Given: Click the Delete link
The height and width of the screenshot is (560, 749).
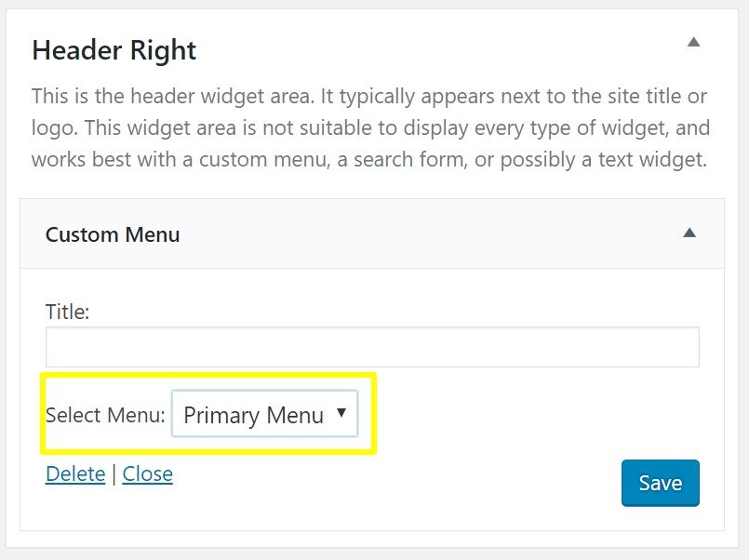Looking at the screenshot, I should (x=74, y=474).
